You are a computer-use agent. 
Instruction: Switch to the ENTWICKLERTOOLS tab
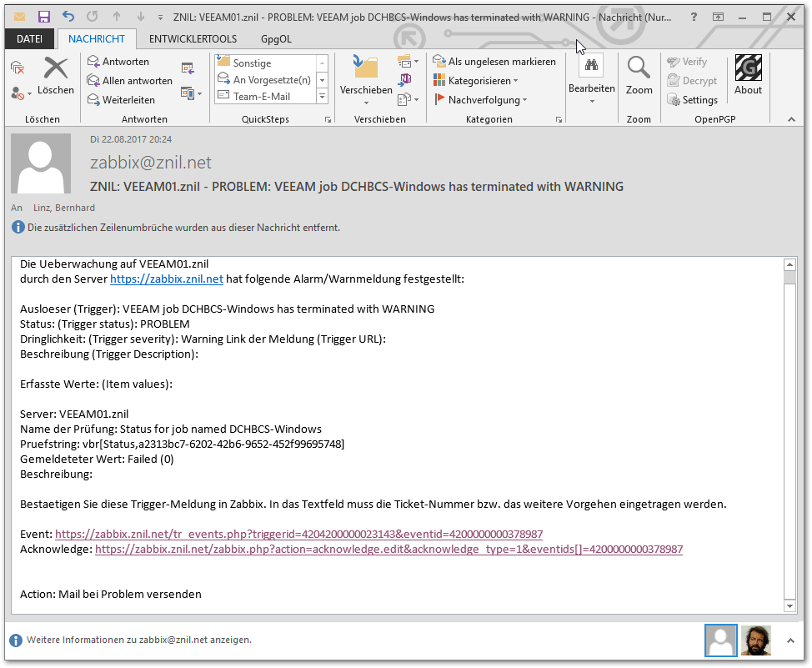(193, 38)
